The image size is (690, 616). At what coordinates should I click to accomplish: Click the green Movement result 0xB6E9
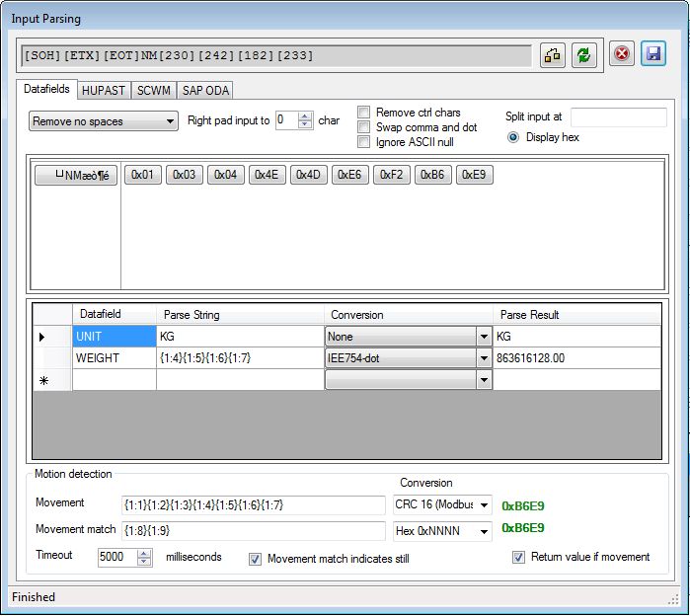[x=523, y=506]
